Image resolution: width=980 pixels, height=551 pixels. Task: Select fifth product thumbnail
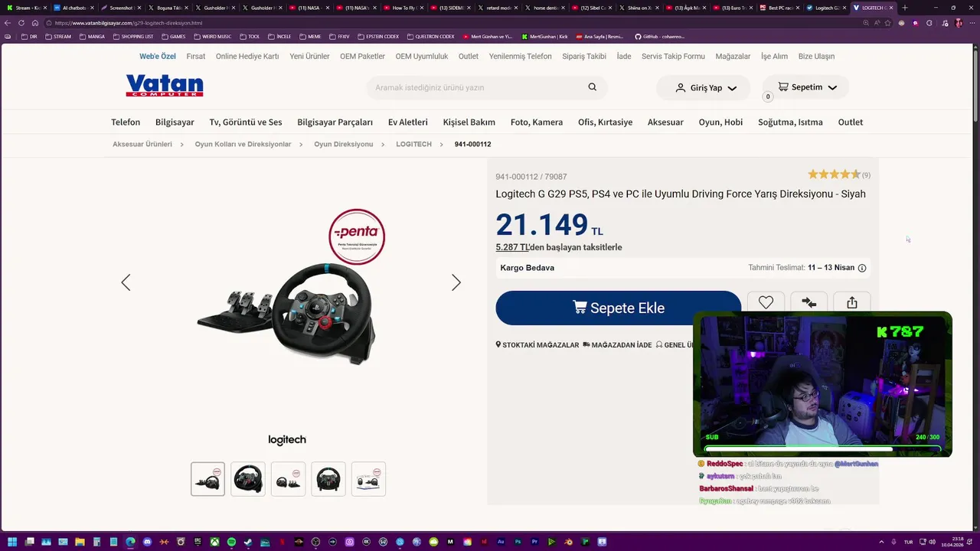point(368,479)
